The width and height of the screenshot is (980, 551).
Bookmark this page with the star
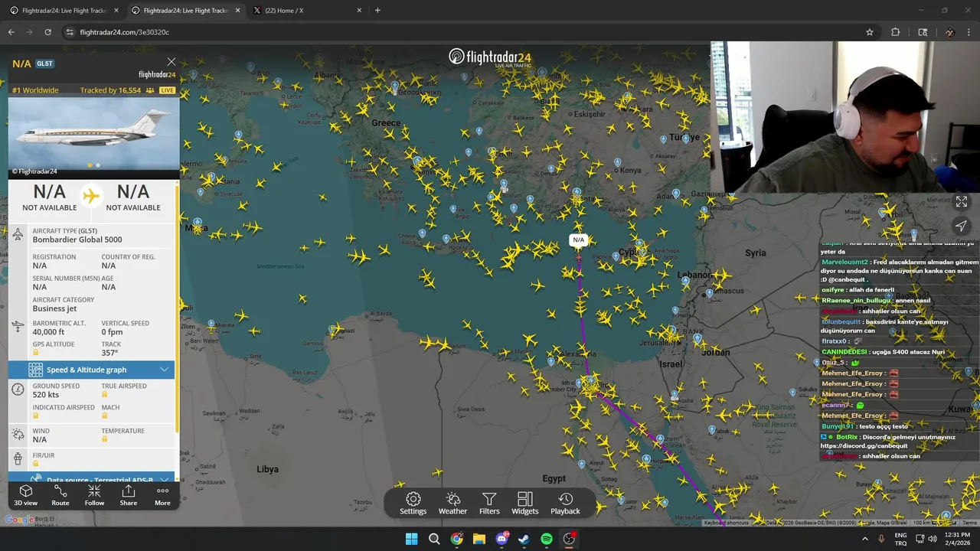tap(870, 32)
